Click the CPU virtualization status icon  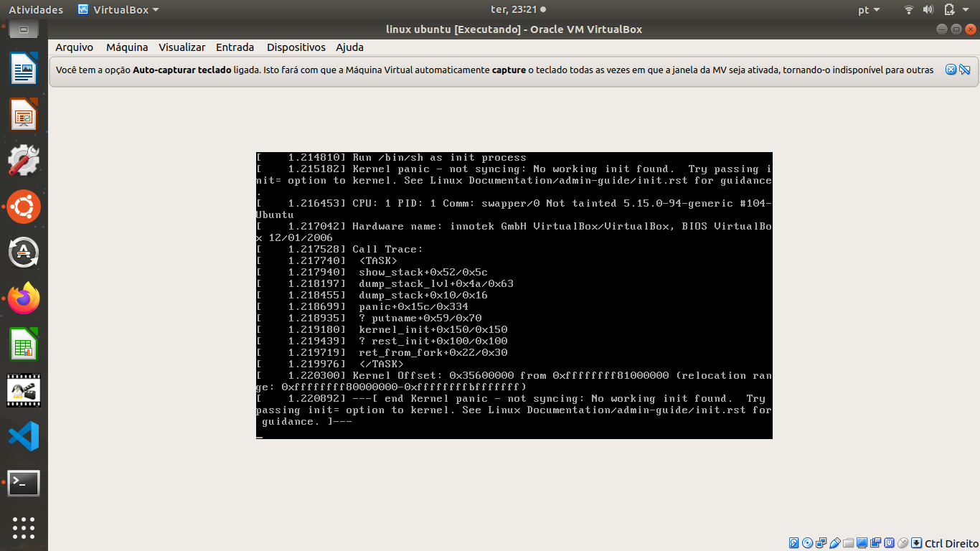coord(889,543)
